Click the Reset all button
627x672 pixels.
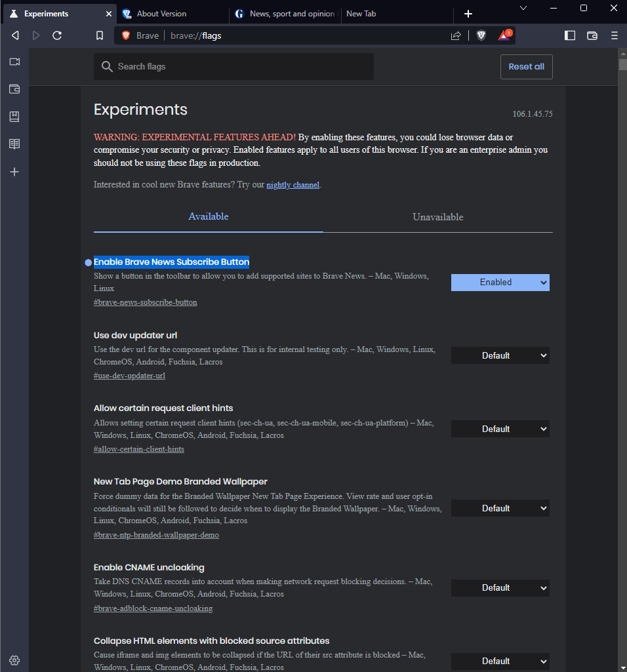pos(526,66)
